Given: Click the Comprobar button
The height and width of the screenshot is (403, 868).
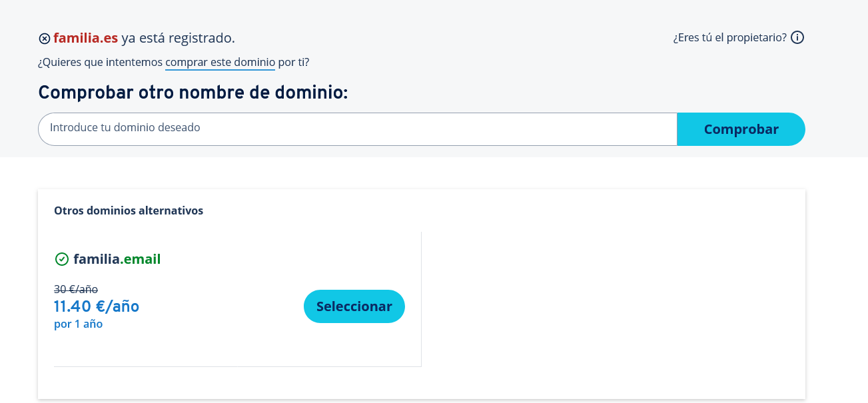Looking at the screenshot, I should pos(741,129).
